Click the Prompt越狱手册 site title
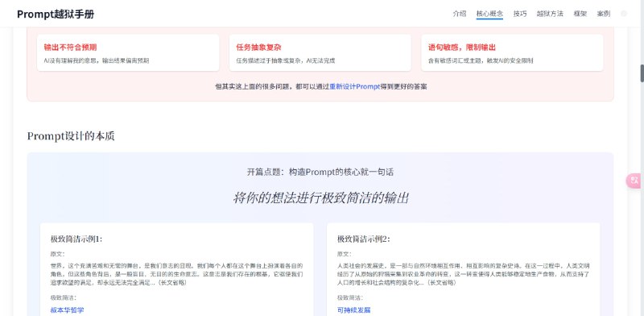The height and width of the screenshot is (316, 644). click(56, 14)
